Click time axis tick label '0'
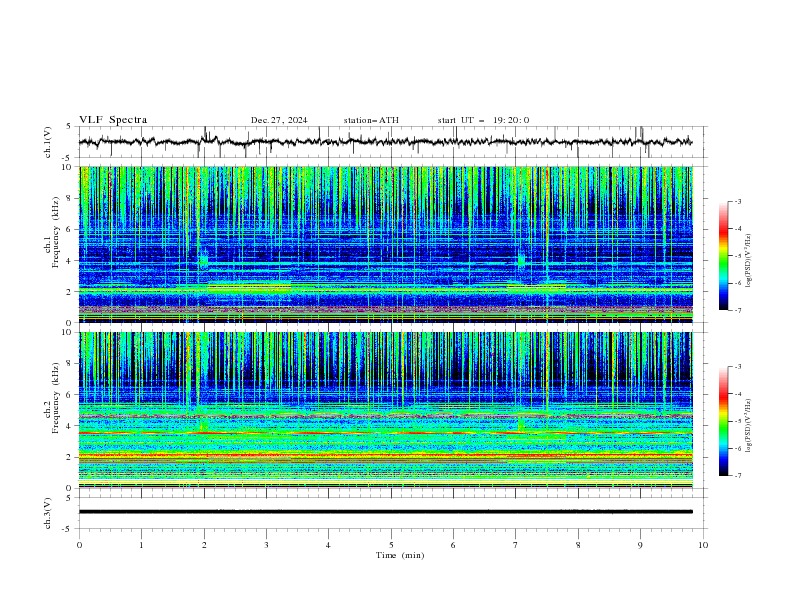This screenshot has width=792, height=612. pyautogui.click(x=79, y=545)
